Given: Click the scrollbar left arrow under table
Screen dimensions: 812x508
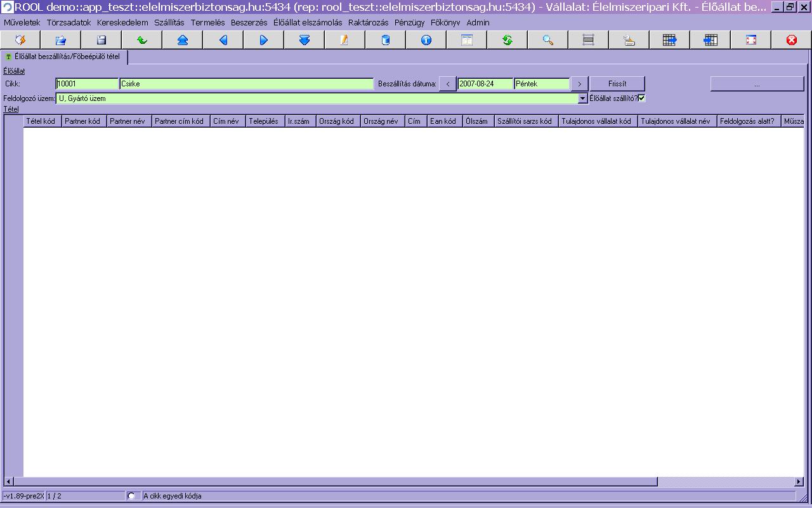Looking at the screenshot, I should 9,482.
